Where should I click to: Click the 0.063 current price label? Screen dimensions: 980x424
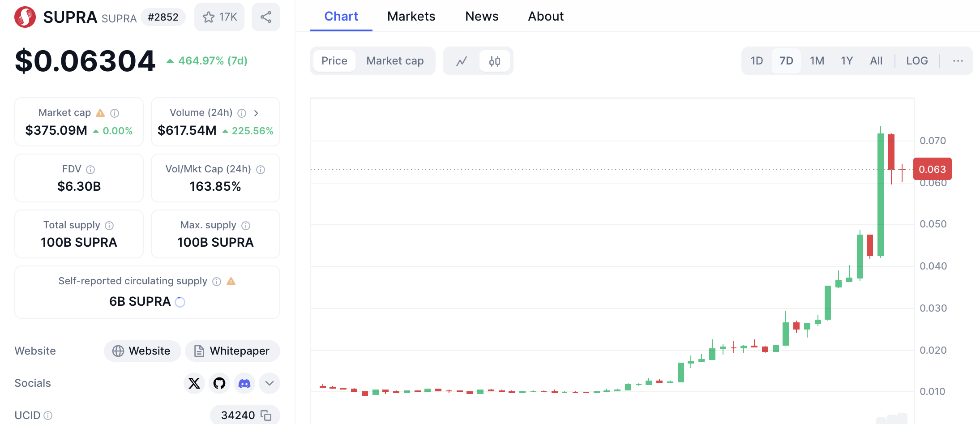coord(933,169)
